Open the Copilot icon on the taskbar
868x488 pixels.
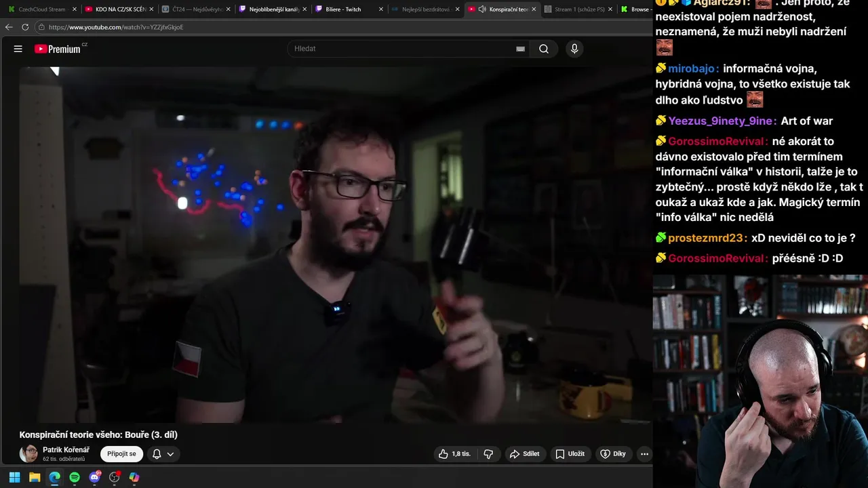tap(134, 477)
